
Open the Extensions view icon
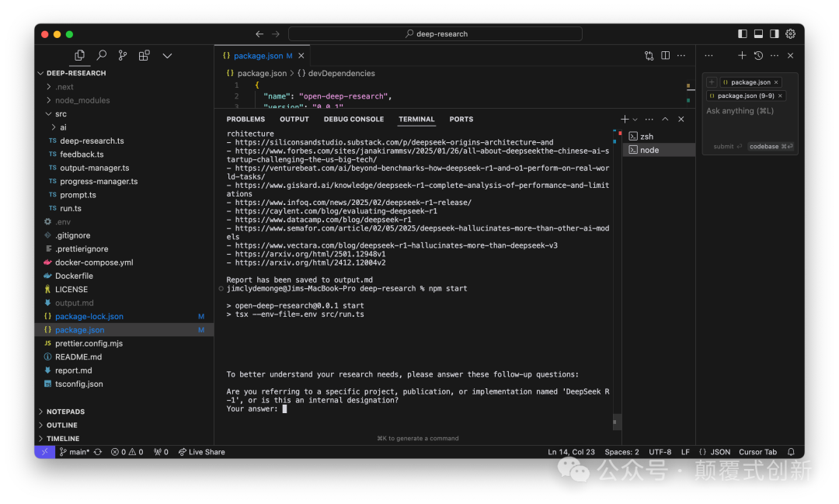pos(144,55)
